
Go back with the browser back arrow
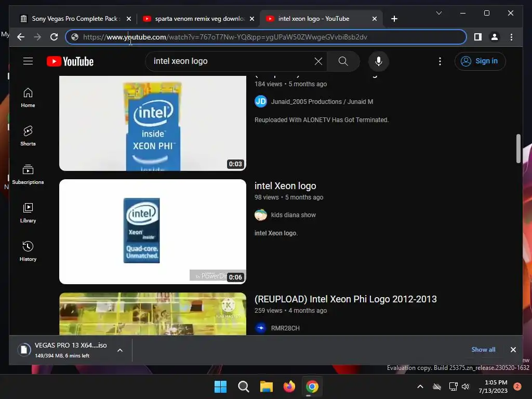21,37
